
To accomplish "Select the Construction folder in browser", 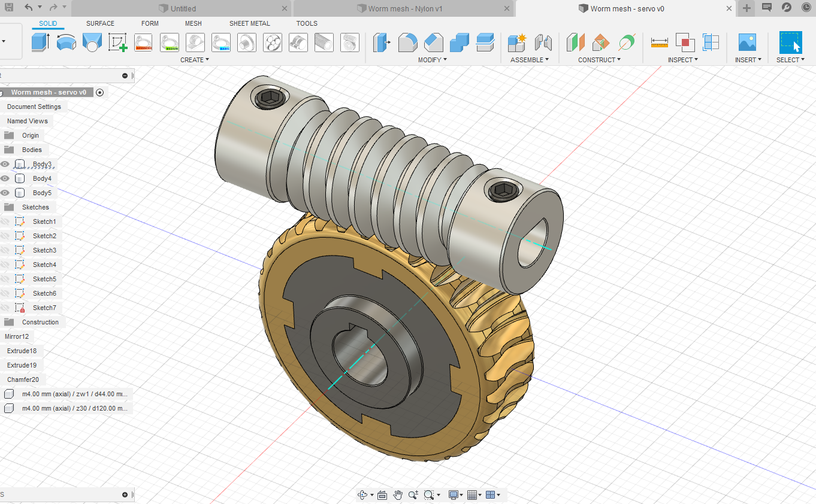I will click(x=40, y=322).
